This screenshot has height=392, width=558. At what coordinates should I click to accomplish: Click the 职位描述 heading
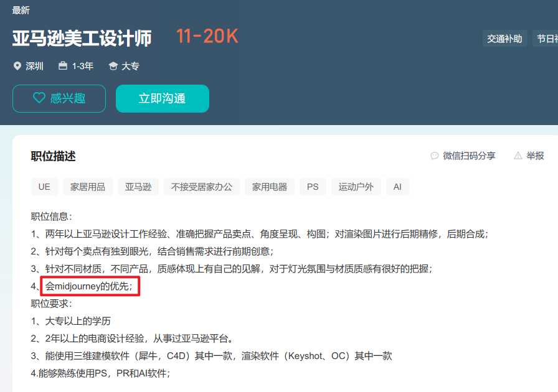coord(53,156)
